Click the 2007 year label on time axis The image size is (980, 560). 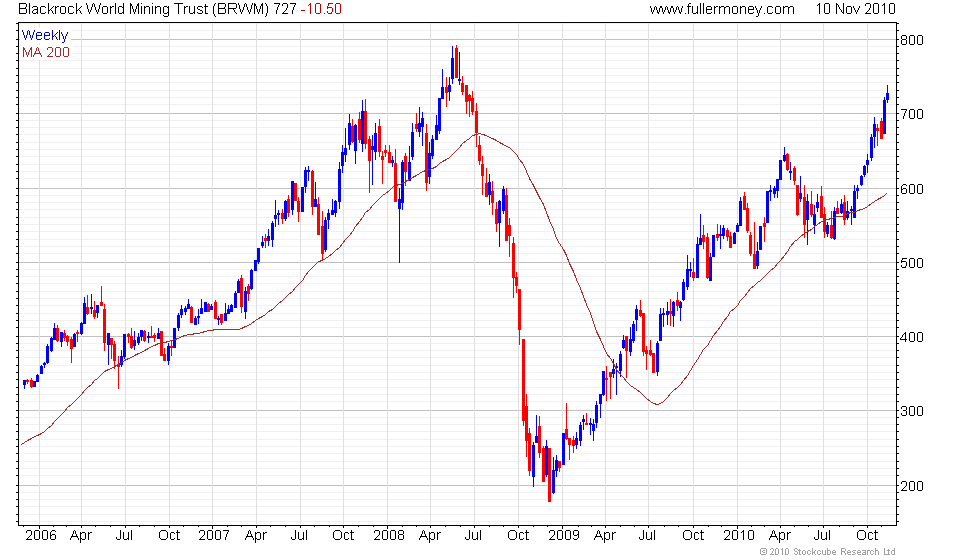(214, 536)
